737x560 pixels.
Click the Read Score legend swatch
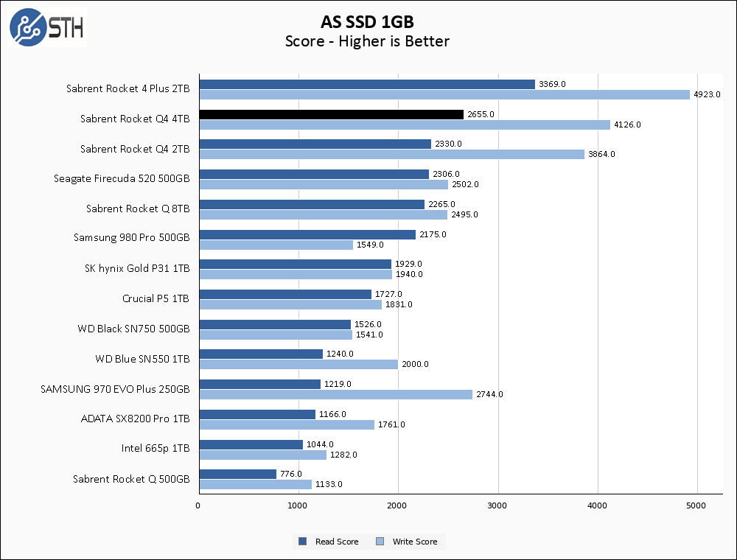pos(303,541)
